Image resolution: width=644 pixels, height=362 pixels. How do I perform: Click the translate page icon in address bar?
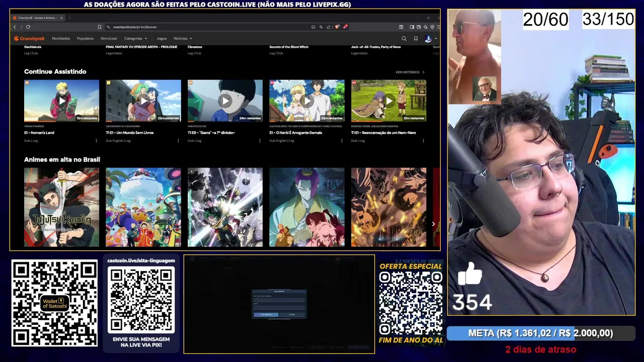pos(321,27)
